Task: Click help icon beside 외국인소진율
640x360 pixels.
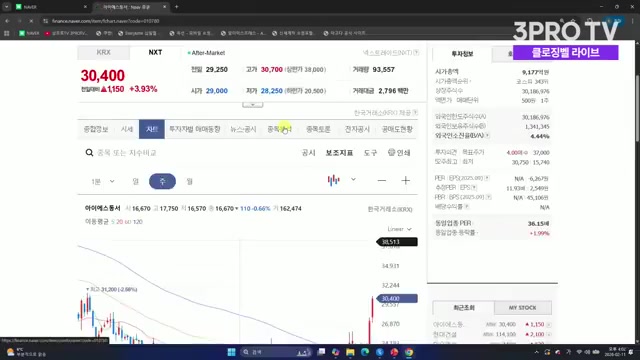Action: click(488, 135)
